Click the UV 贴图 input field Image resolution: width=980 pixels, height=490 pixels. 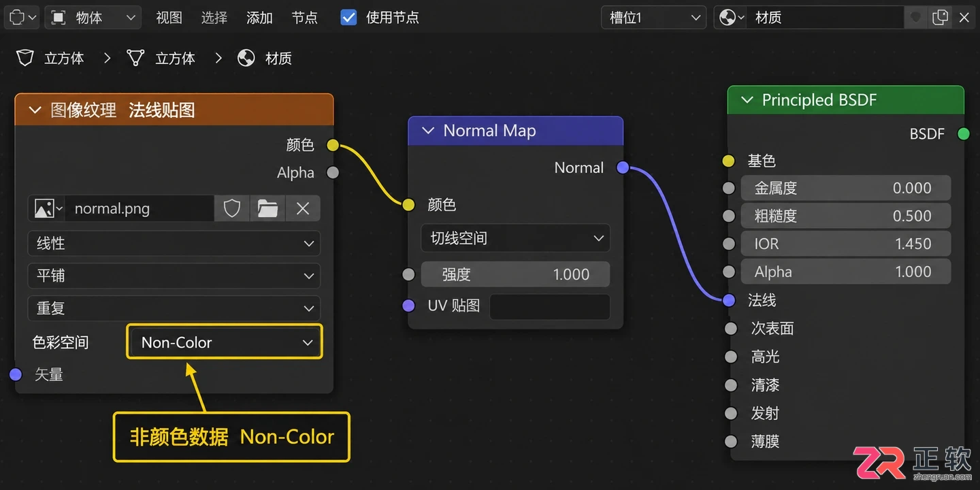click(x=550, y=306)
